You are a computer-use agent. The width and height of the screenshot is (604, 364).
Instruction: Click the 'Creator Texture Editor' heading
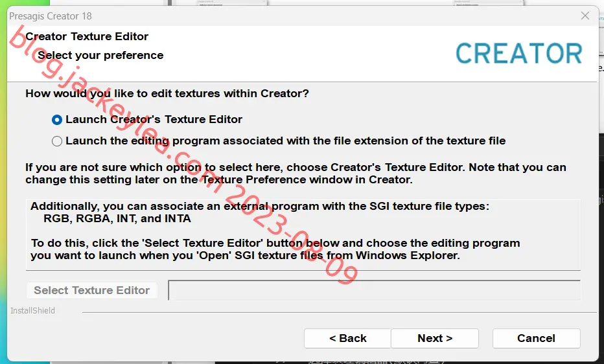(x=87, y=36)
